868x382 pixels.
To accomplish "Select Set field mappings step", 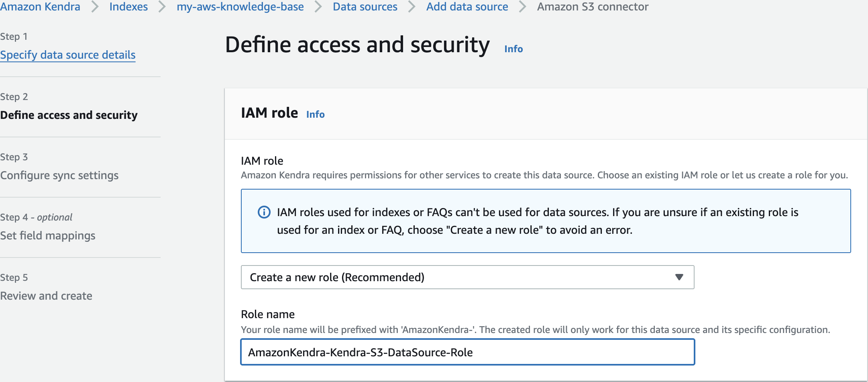I will pyautogui.click(x=48, y=235).
